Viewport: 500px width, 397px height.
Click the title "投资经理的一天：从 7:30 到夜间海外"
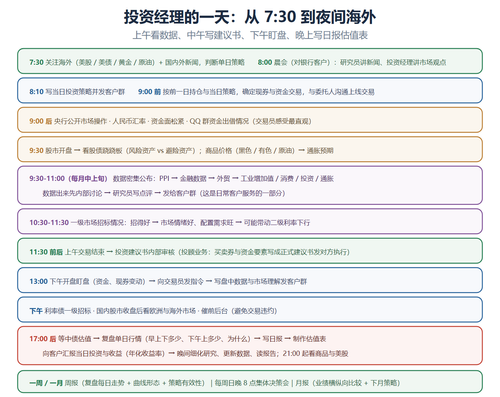point(250,17)
